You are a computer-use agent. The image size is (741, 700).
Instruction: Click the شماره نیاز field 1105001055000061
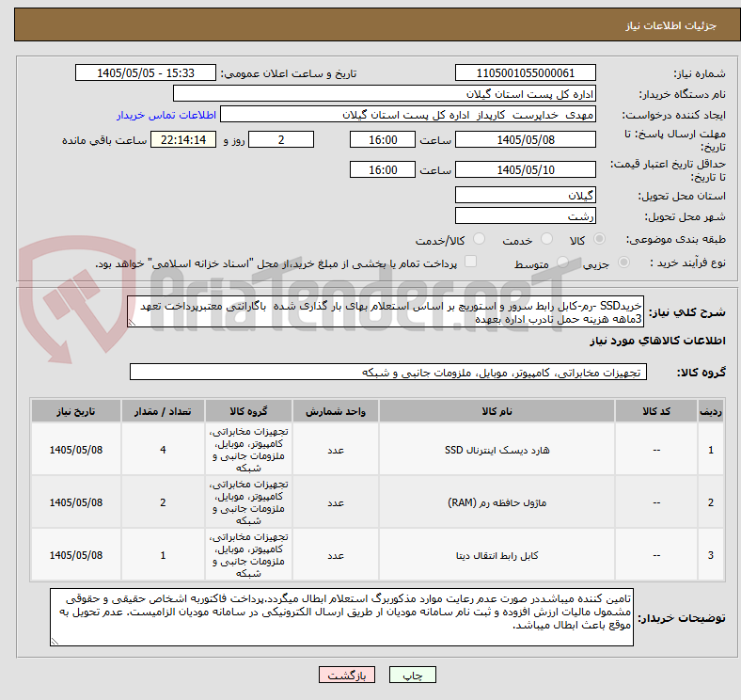coord(525,72)
